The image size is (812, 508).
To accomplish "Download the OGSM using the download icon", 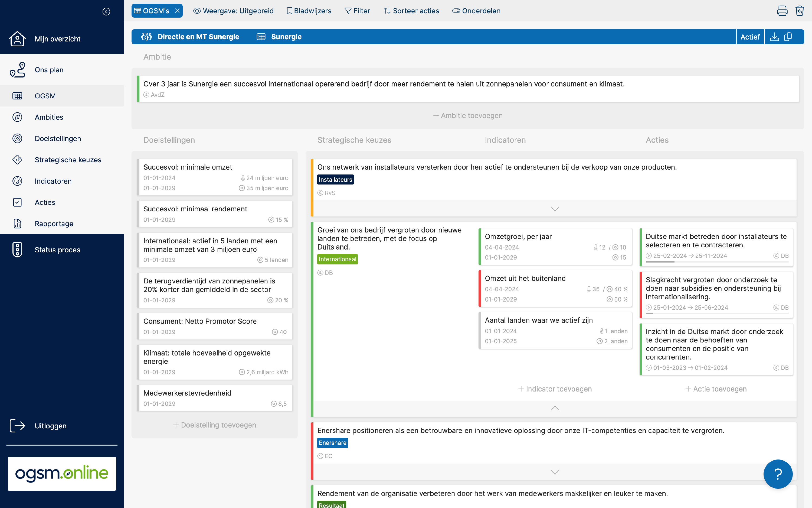I will 774,37.
